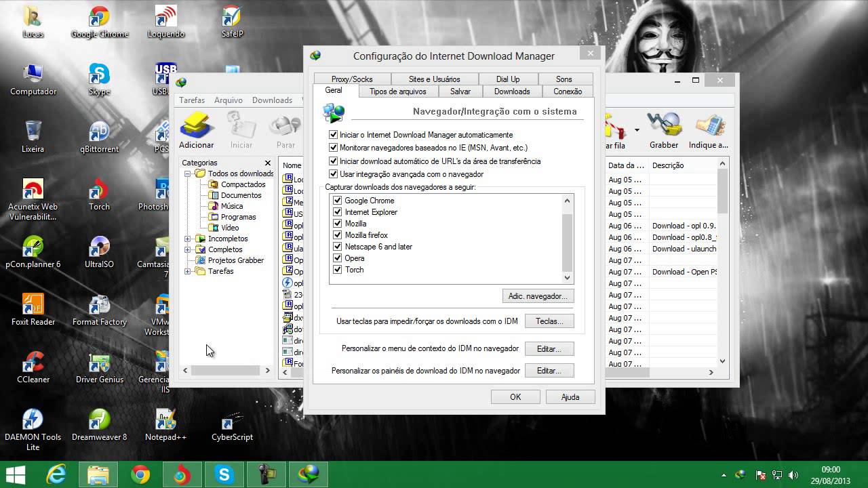Select the DAEMON Tools Lite desktop icon
868x488 pixels.
[33, 430]
